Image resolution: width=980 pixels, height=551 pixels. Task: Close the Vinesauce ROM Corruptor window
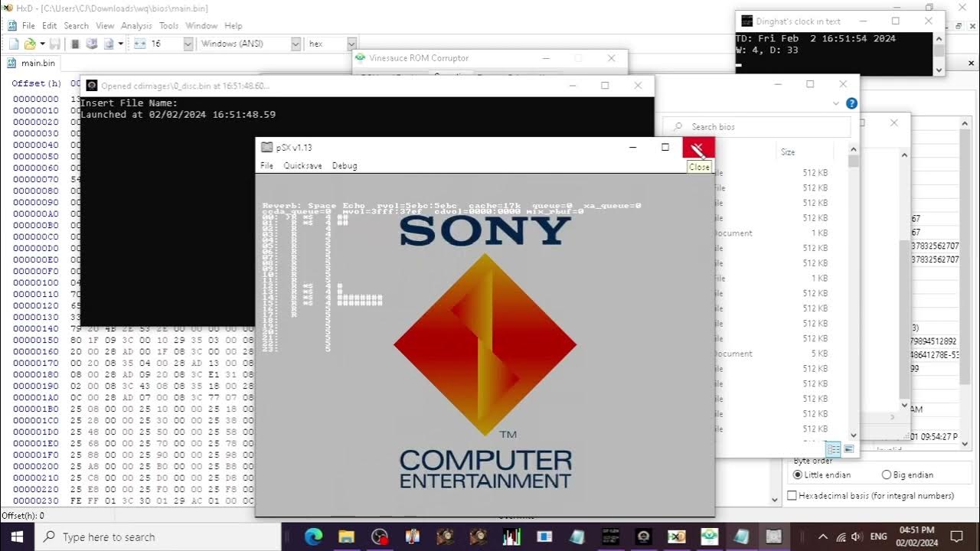[611, 58]
